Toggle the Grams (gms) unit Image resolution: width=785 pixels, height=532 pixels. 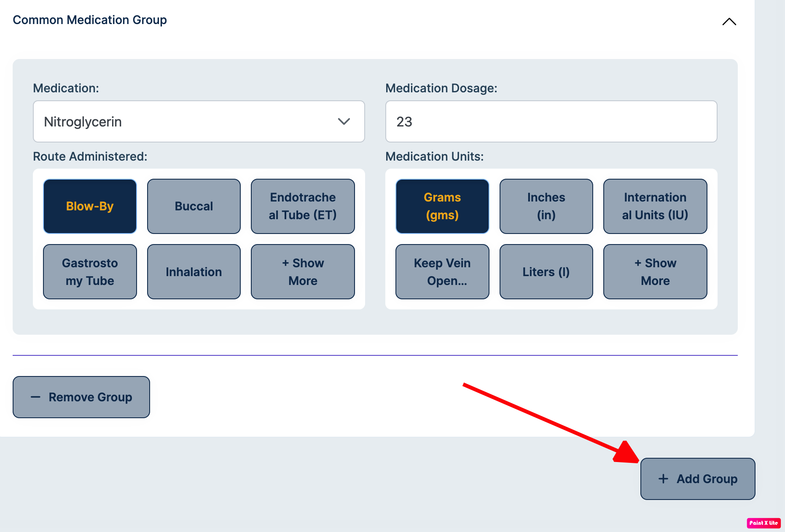click(442, 206)
